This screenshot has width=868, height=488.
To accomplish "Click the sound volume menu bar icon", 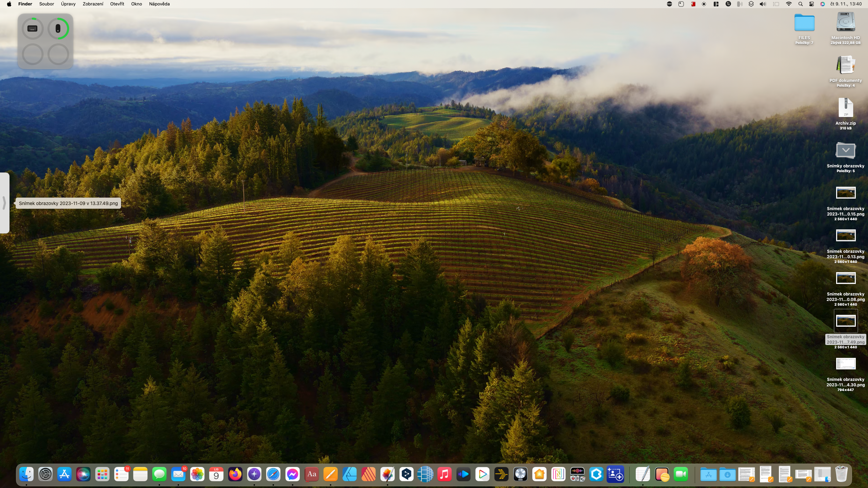I will coord(763,4).
